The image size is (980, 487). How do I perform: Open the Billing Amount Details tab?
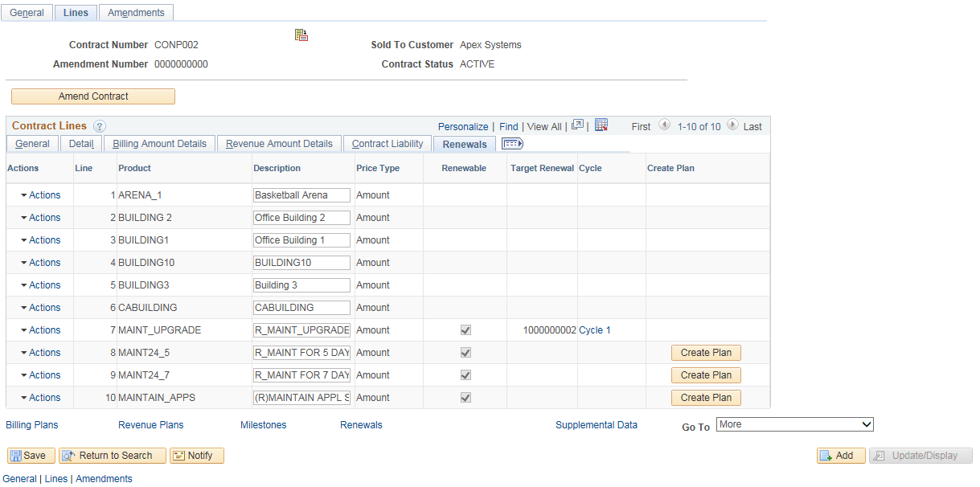158,143
